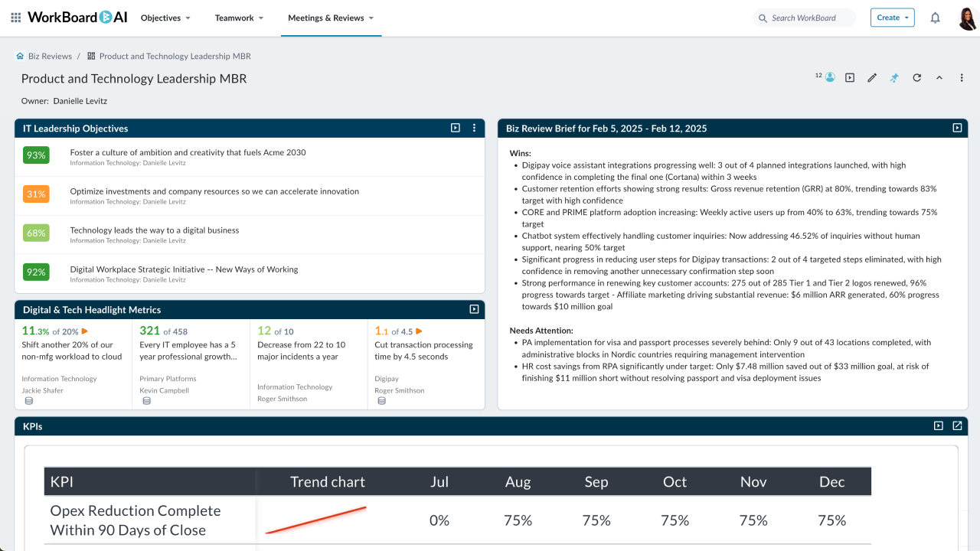Viewport: 980px width, 551px height.
Task: Click the WorkBoard AI logo
Action: pos(77,18)
